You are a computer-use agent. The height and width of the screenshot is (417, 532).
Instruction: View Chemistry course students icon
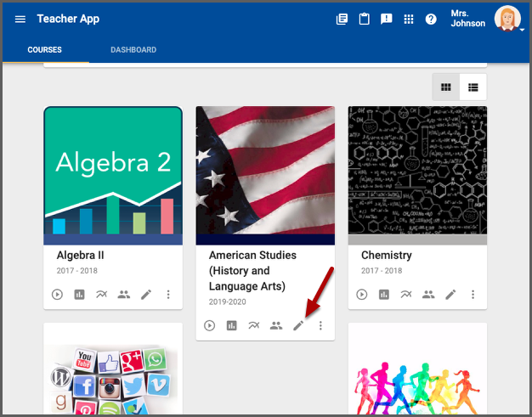(428, 295)
